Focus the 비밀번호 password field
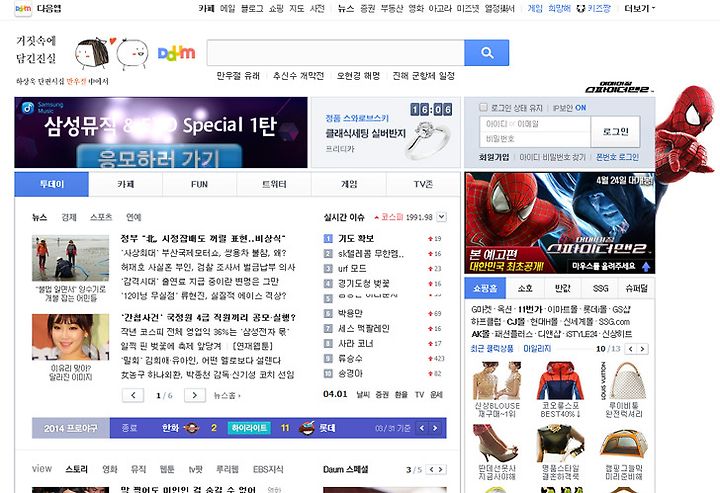 pos(535,139)
